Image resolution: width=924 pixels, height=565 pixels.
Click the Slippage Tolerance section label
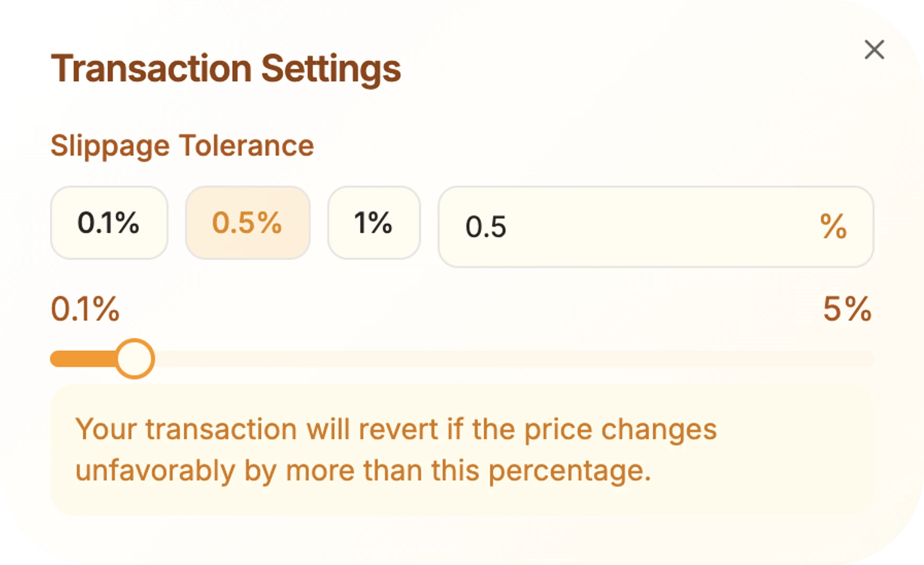182,145
